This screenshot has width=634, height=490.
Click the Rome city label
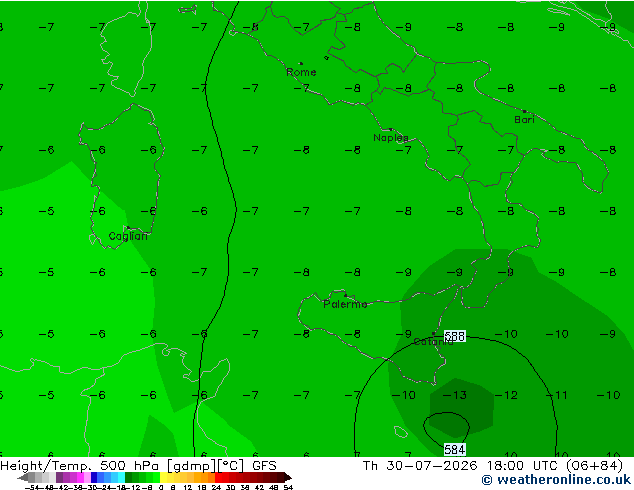point(301,72)
